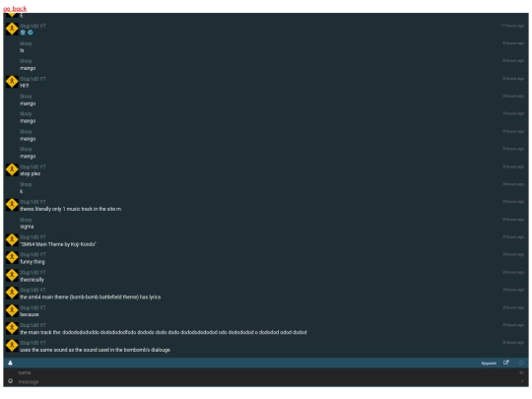532x399 pixels.
Task: Click username 'bloxy' above 'sigma' message
Action: (26, 220)
